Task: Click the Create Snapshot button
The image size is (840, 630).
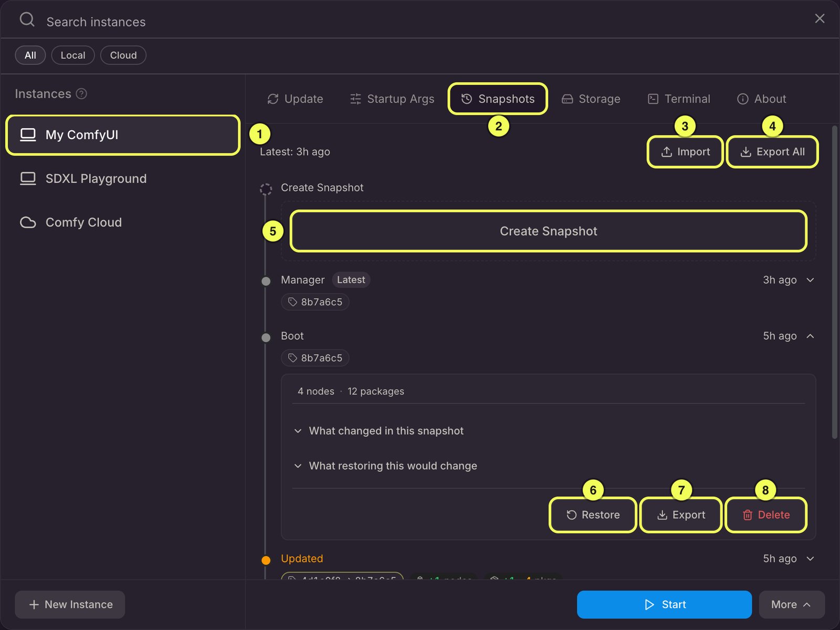Action: click(548, 232)
